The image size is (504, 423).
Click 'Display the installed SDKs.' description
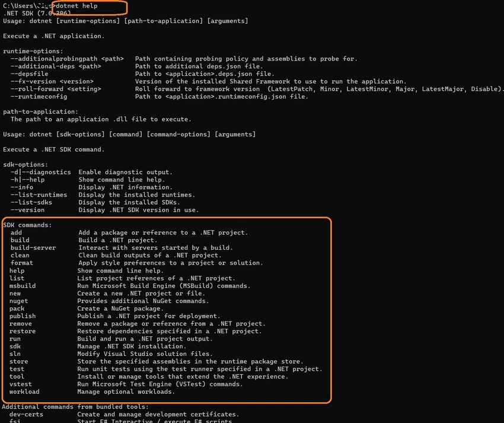[129, 202]
